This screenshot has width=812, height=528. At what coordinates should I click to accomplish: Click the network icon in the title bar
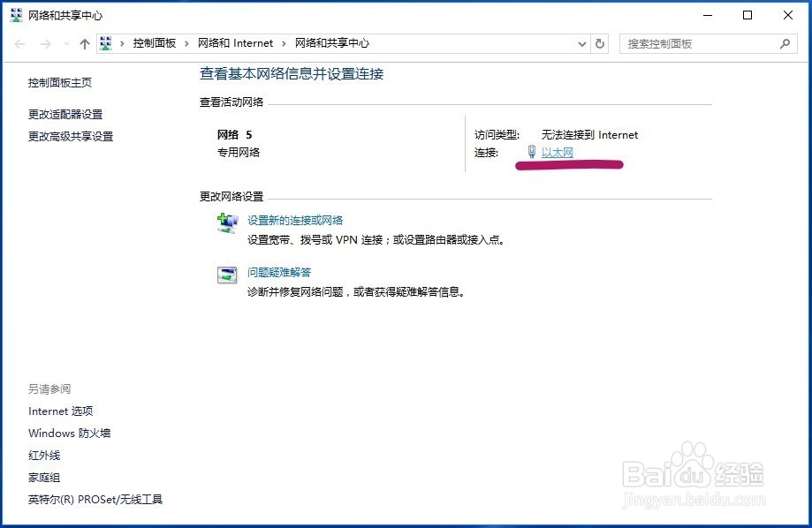(14, 14)
